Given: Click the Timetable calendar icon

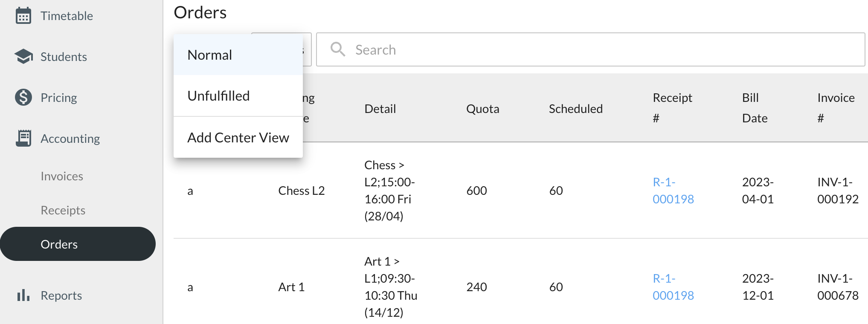Looking at the screenshot, I should (x=23, y=16).
